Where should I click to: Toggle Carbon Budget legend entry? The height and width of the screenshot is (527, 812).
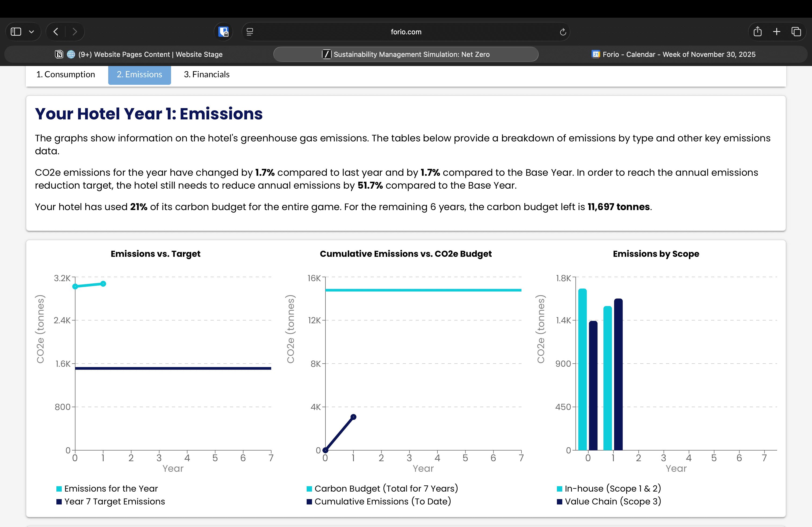point(386,488)
